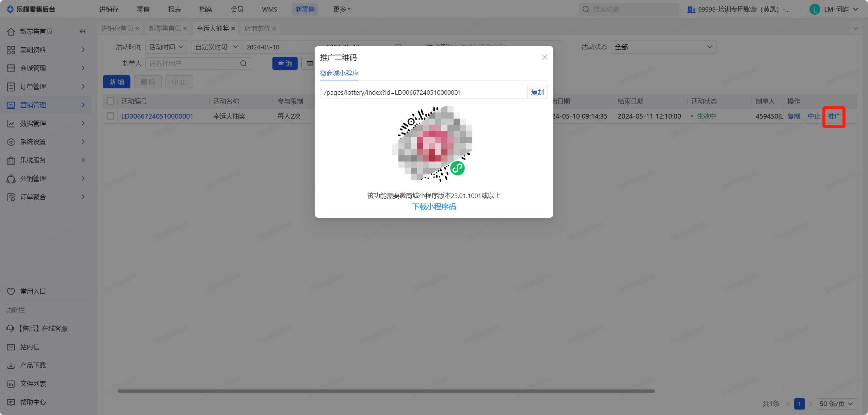Click the 新零售首页 home icon
Screen dimensions: 868x415
click(x=11, y=31)
